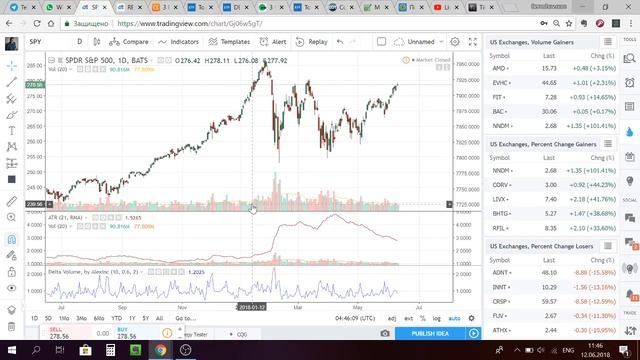
Task: Enter fullscreen mode
Action: (473, 42)
